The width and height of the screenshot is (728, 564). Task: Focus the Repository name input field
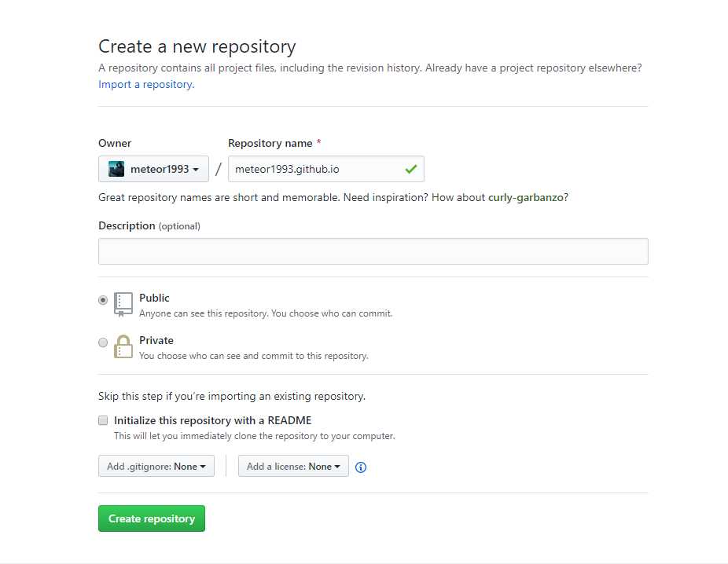point(314,169)
